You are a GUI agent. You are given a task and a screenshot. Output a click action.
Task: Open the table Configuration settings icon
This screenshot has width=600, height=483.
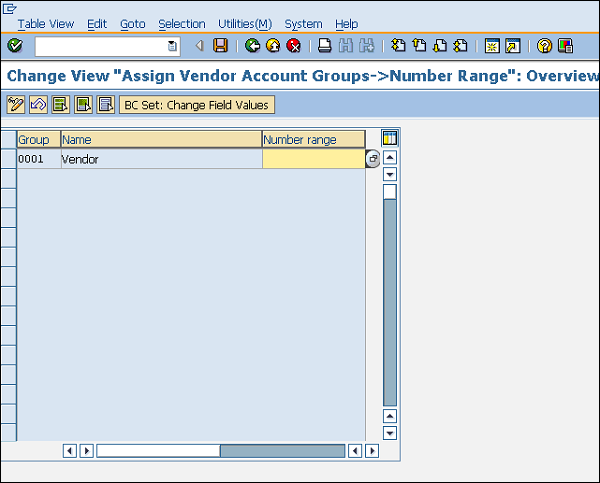tap(390, 138)
